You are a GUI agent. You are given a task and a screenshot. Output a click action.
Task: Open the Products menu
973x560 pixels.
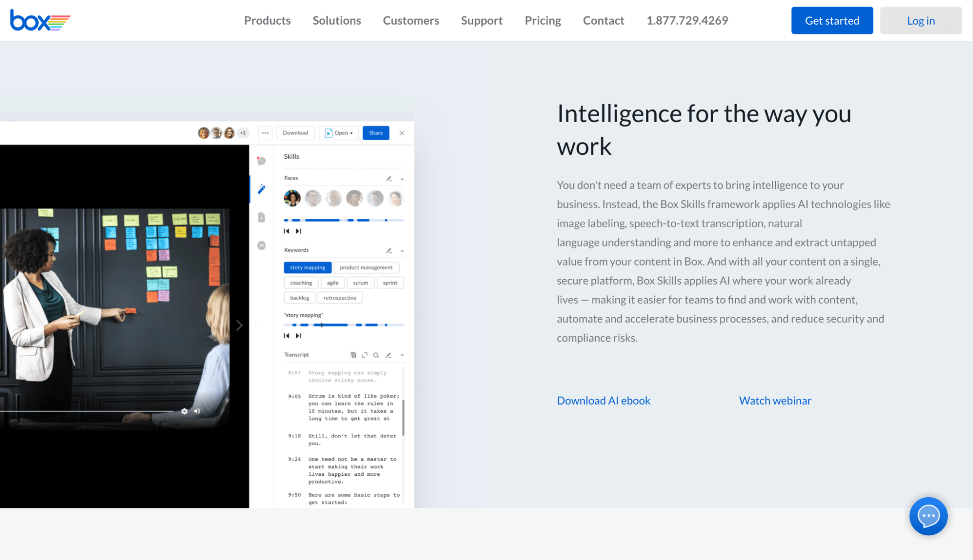tap(267, 20)
